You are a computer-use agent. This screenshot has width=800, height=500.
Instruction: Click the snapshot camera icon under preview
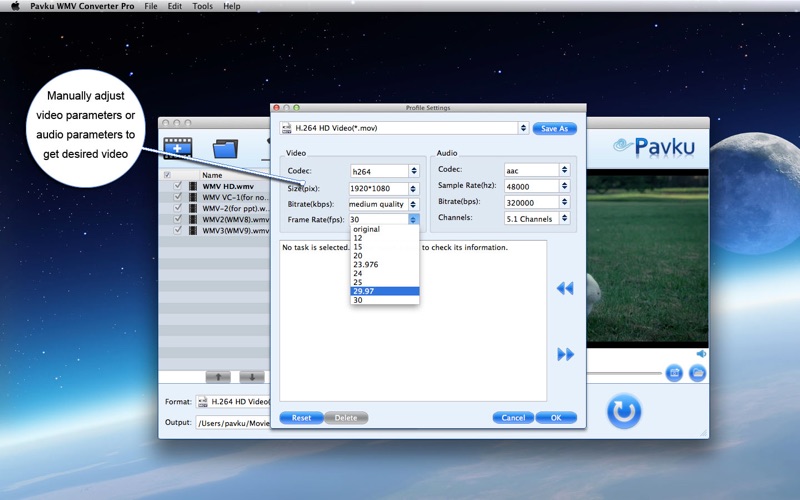click(x=674, y=373)
